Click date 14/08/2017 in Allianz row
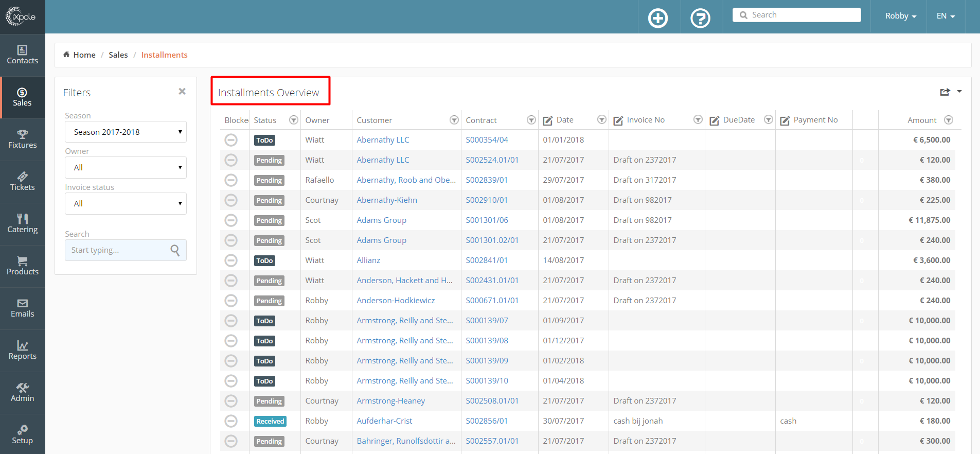Viewport: 980px width, 454px height. (x=563, y=260)
